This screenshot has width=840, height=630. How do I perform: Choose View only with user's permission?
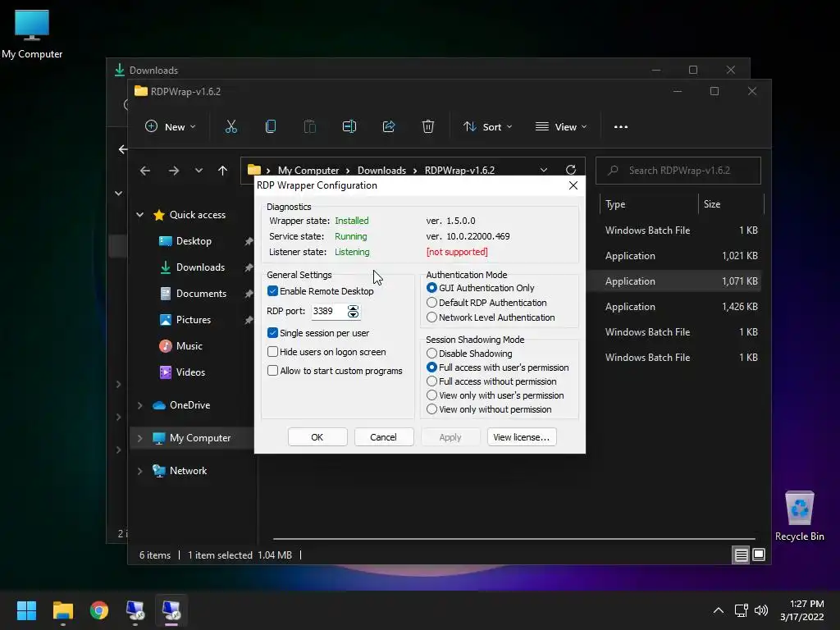pyautogui.click(x=431, y=395)
